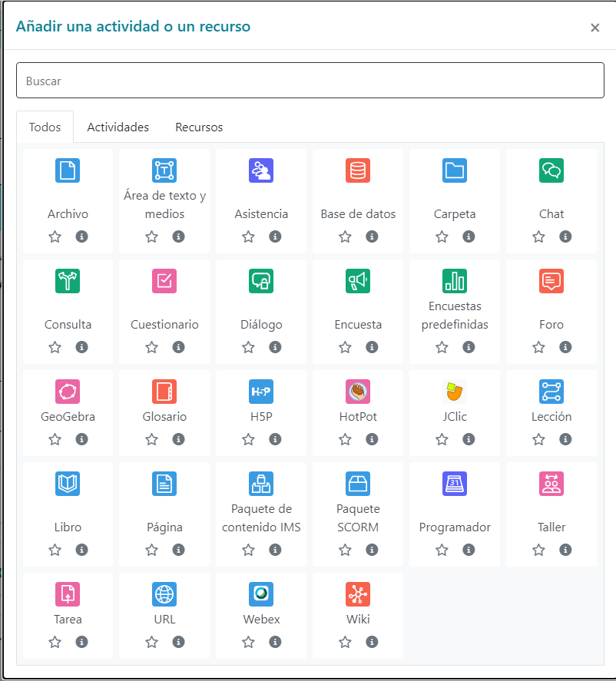
Task: Select the Taller activity icon
Action: (551, 484)
